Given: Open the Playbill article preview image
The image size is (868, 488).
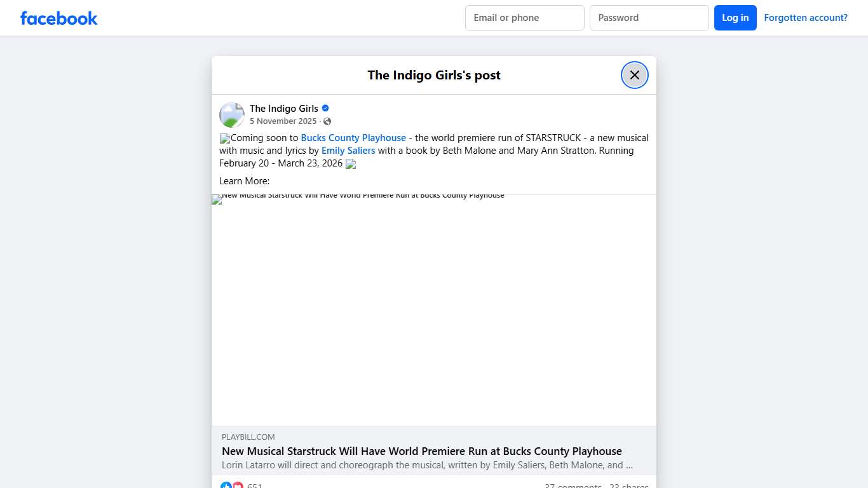Looking at the screenshot, I should [434, 310].
